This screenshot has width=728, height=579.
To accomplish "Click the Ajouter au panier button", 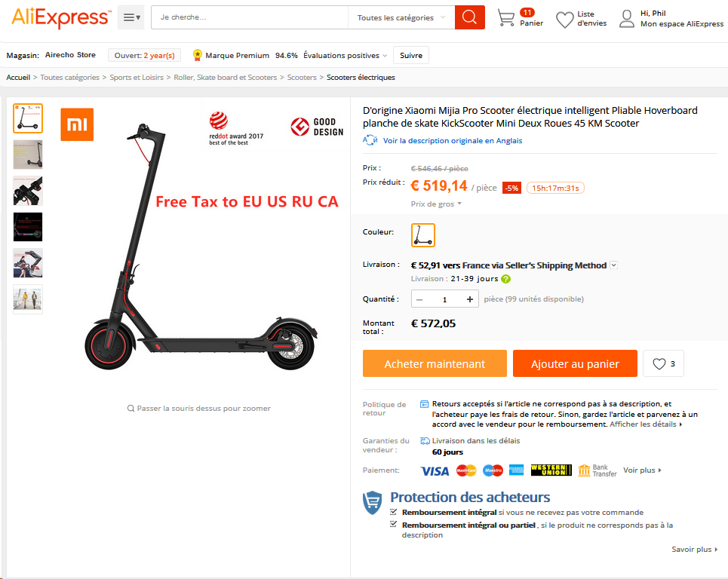I will (575, 363).
